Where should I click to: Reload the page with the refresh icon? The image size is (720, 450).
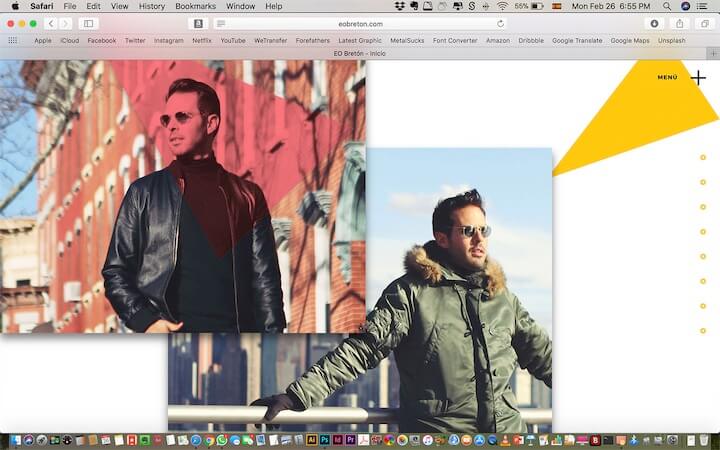501,23
